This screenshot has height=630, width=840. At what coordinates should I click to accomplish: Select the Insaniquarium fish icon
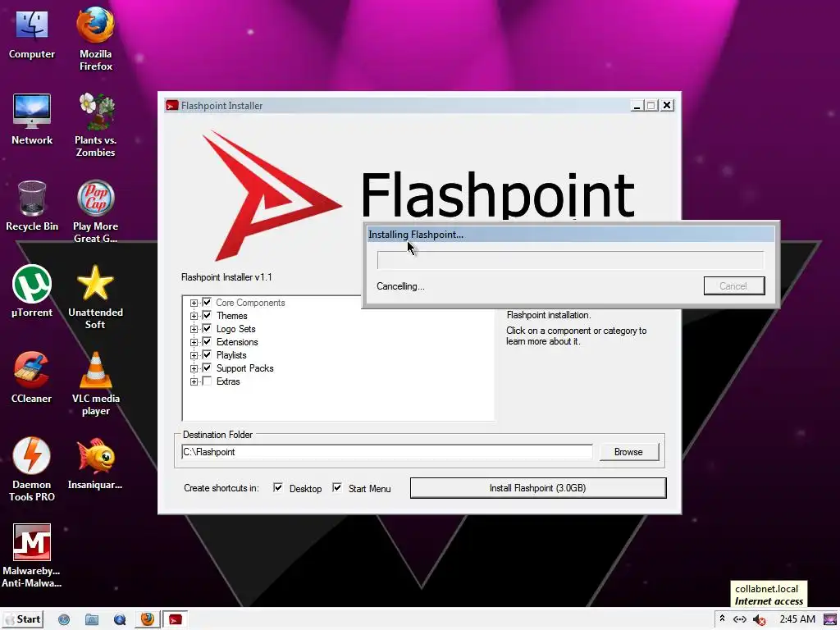[95, 464]
